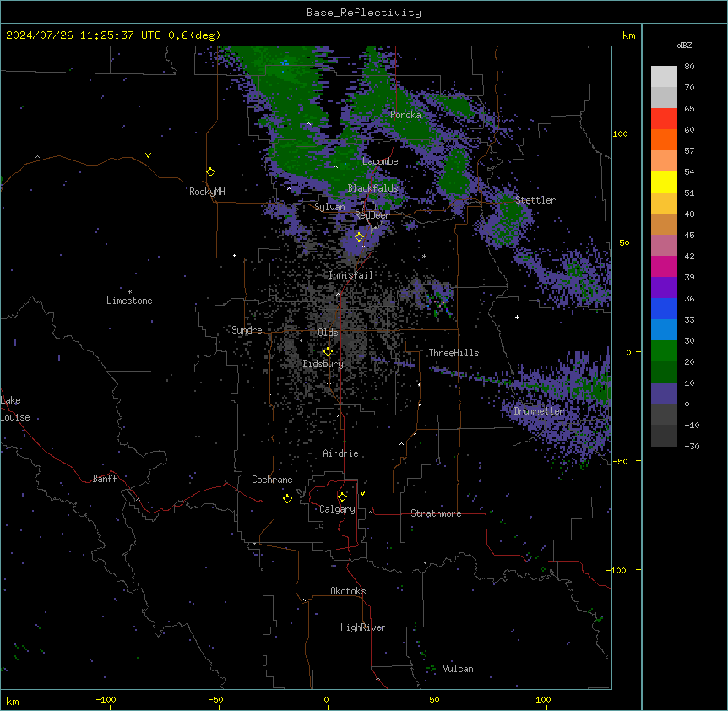Screen dimensions: 728x711
Task: Click the yellow station marker near RockyMH
Action: point(210,172)
